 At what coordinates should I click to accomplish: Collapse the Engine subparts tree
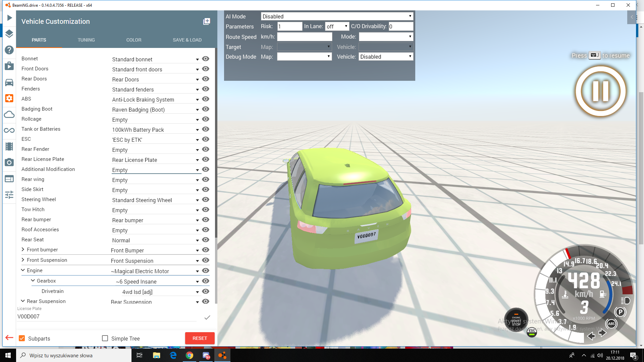click(x=23, y=270)
